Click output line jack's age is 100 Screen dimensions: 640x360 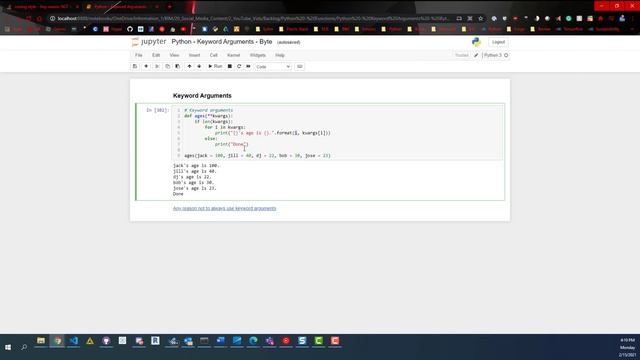[x=196, y=165]
